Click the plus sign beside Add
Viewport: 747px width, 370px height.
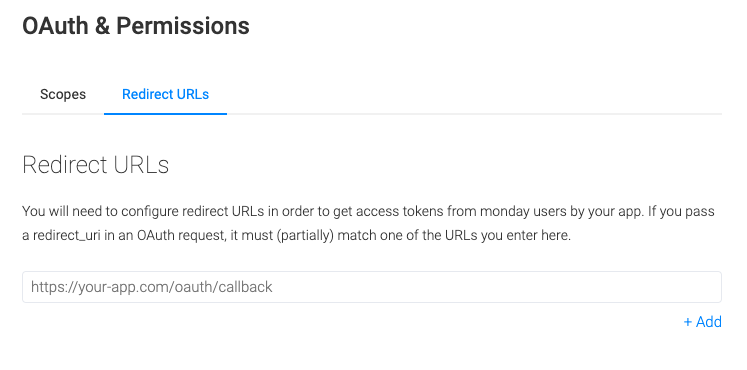point(687,322)
